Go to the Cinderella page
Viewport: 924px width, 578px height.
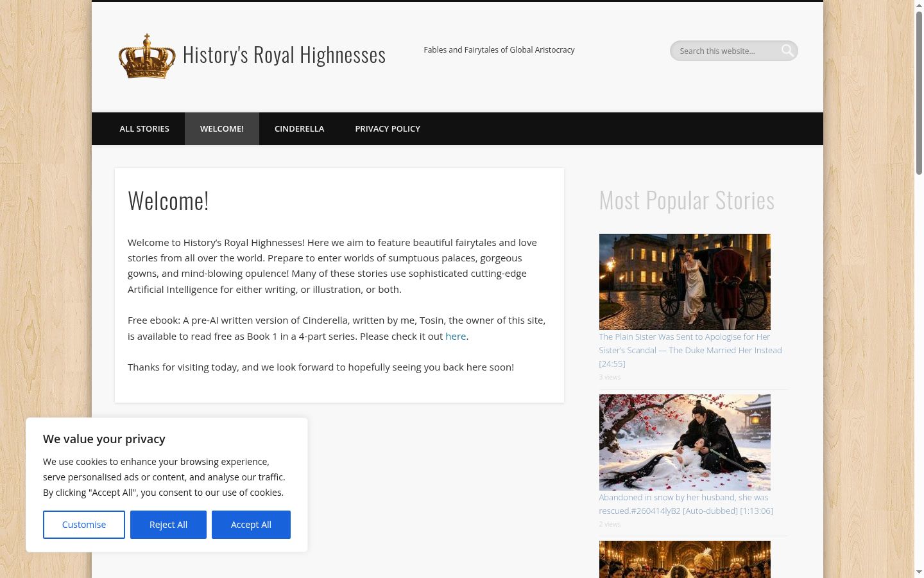[300, 128]
